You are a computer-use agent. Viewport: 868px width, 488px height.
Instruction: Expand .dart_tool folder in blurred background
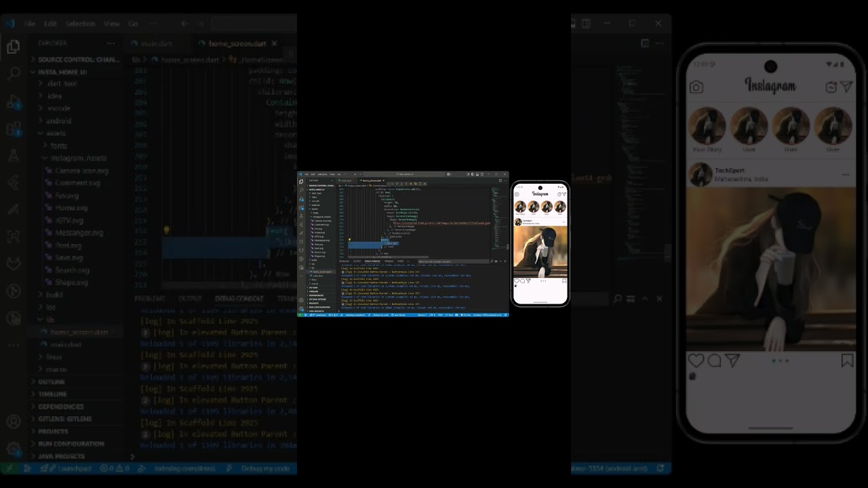[76, 84]
